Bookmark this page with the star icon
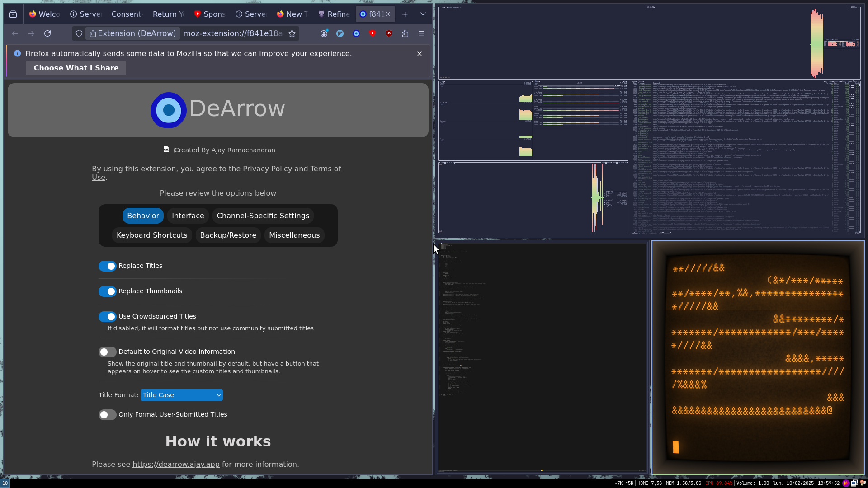 (292, 33)
